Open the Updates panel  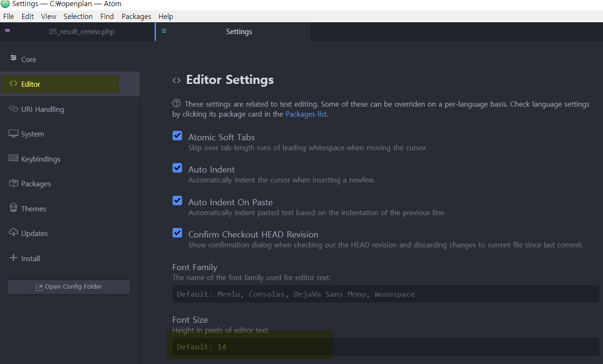point(70,233)
